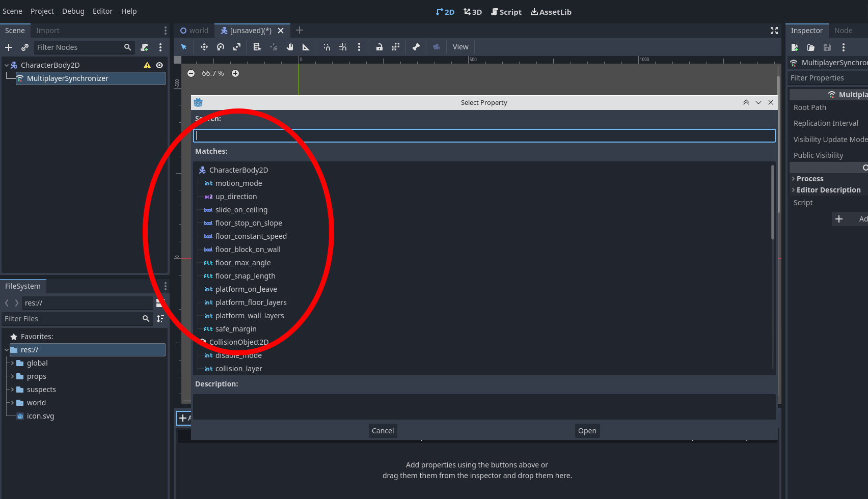
Task: Activate the Move Mode tool
Action: click(x=204, y=47)
